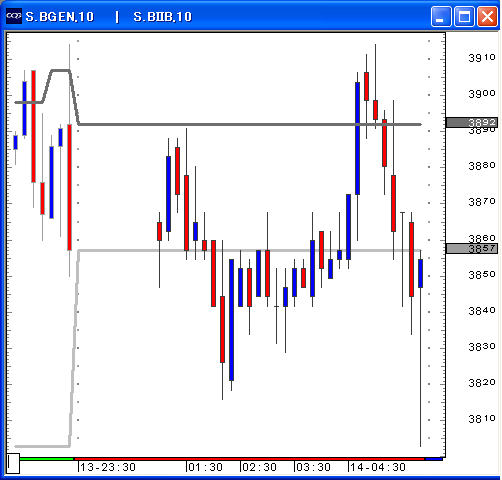Click the 01:30 time axis label
Image resolution: width=502 pixels, height=480 pixels.
pyautogui.click(x=206, y=467)
